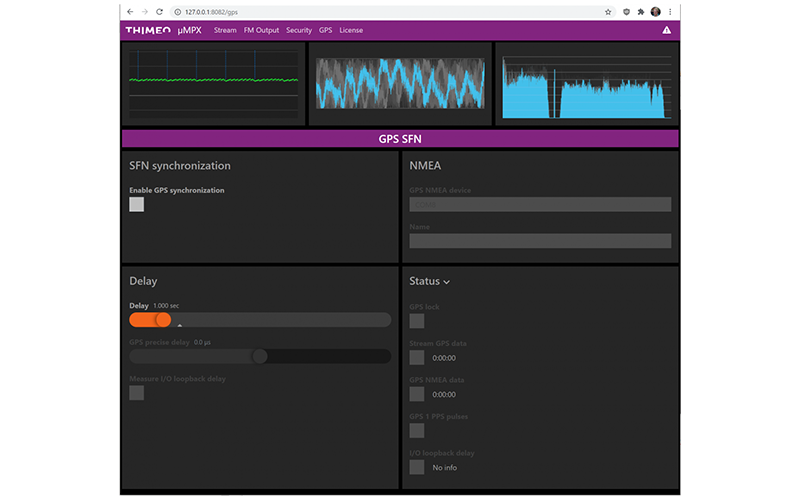
Task: Click the shield extension icon
Action: click(625, 12)
